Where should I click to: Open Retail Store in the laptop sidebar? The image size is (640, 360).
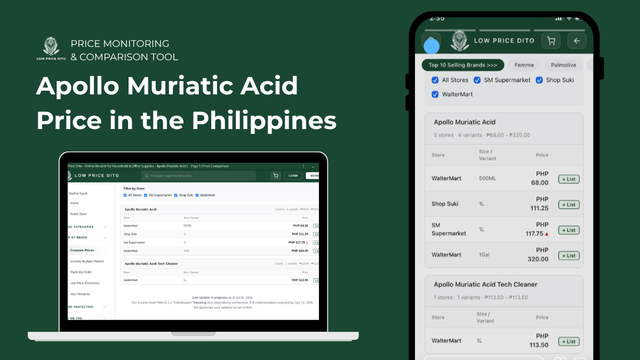[x=78, y=214]
